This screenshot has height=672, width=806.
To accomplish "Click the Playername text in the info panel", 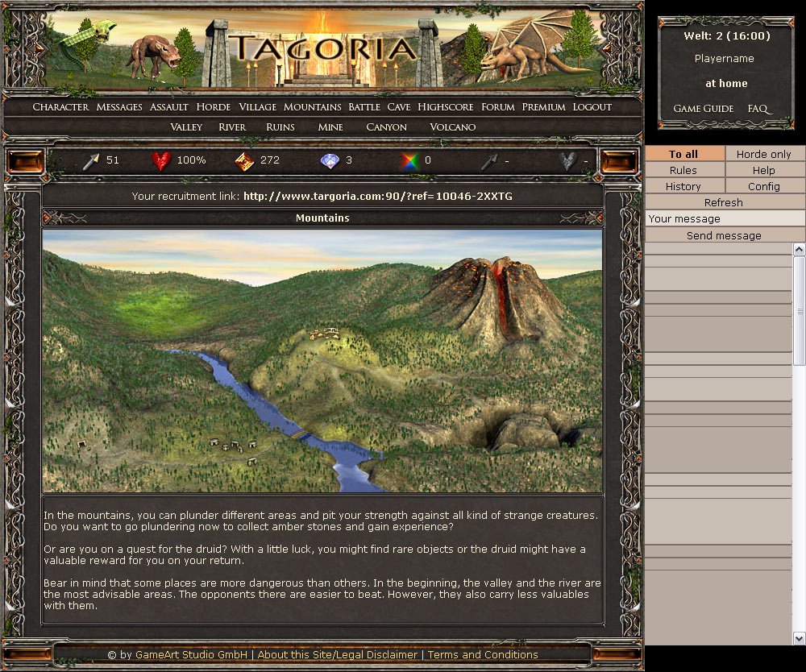I will [x=725, y=59].
